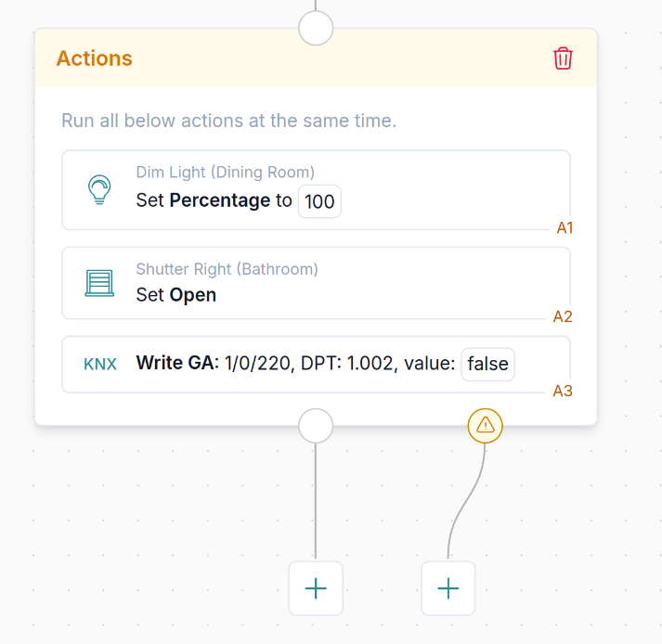
Task: Click the bottom center output connector circle
Action: 316,426
